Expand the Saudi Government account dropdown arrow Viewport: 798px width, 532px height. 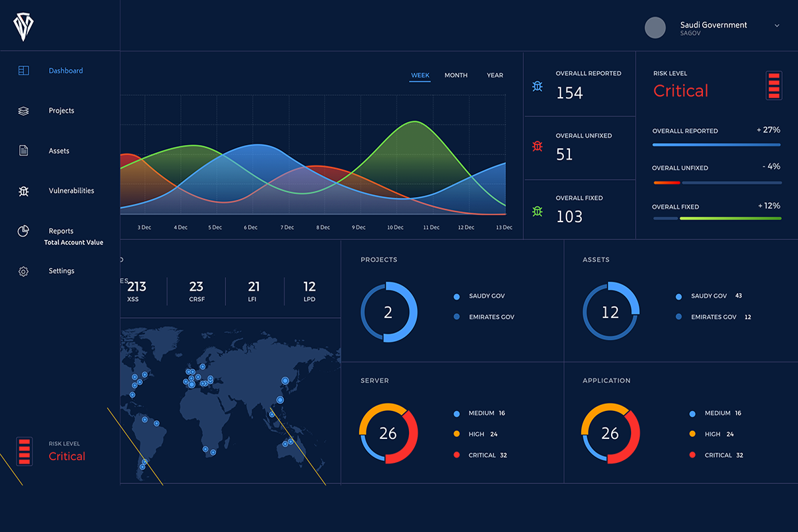pos(777,25)
